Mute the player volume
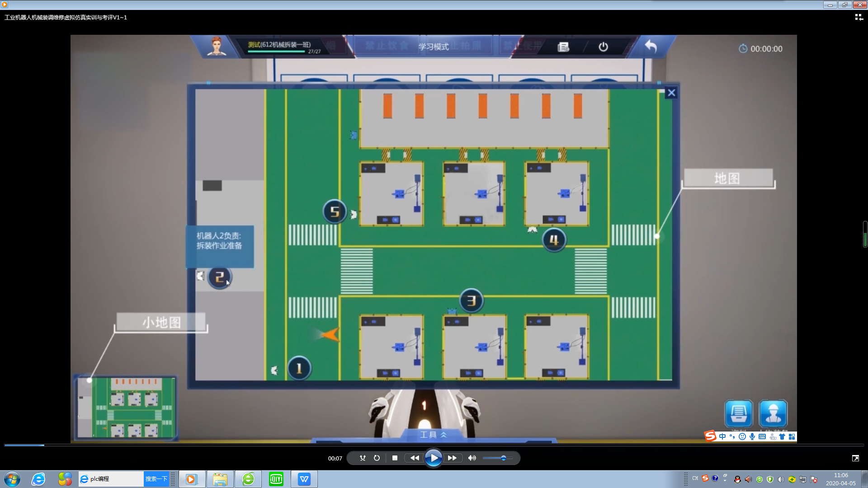 (472, 458)
